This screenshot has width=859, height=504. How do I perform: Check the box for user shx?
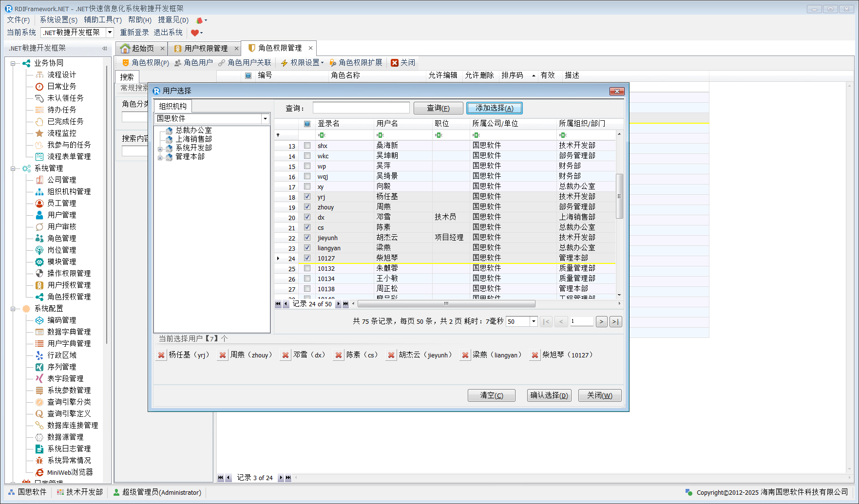tap(307, 146)
